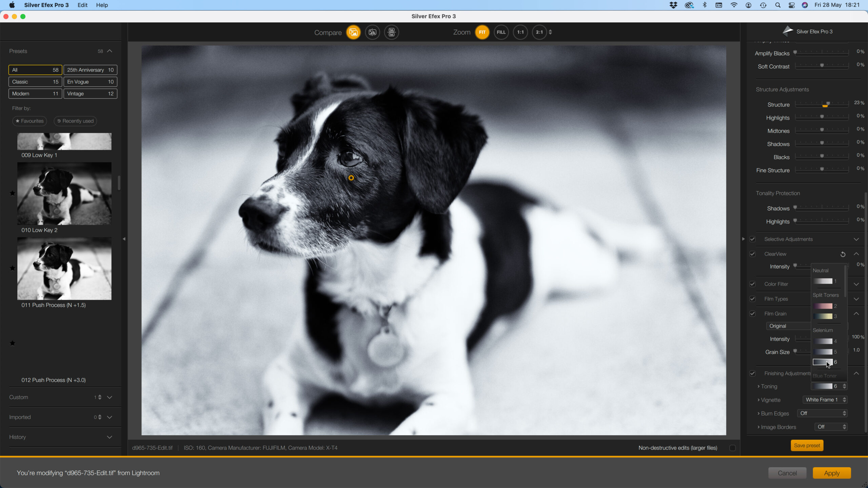Toggle favourite star on 010 Low Key 2

tap(13, 193)
